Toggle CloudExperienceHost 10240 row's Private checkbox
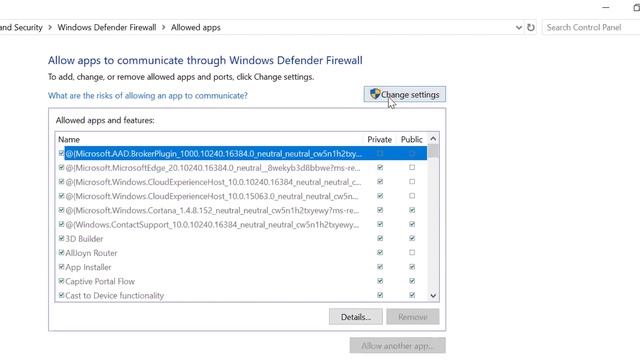This screenshot has width=640, height=360. [380, 182]
